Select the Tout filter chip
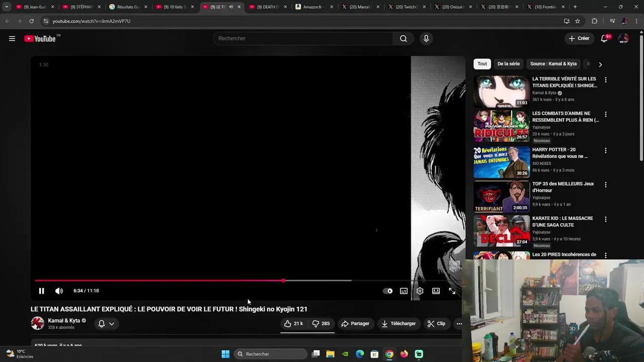Viewport: 644px width, 362px height. click(x=482, y=64)
